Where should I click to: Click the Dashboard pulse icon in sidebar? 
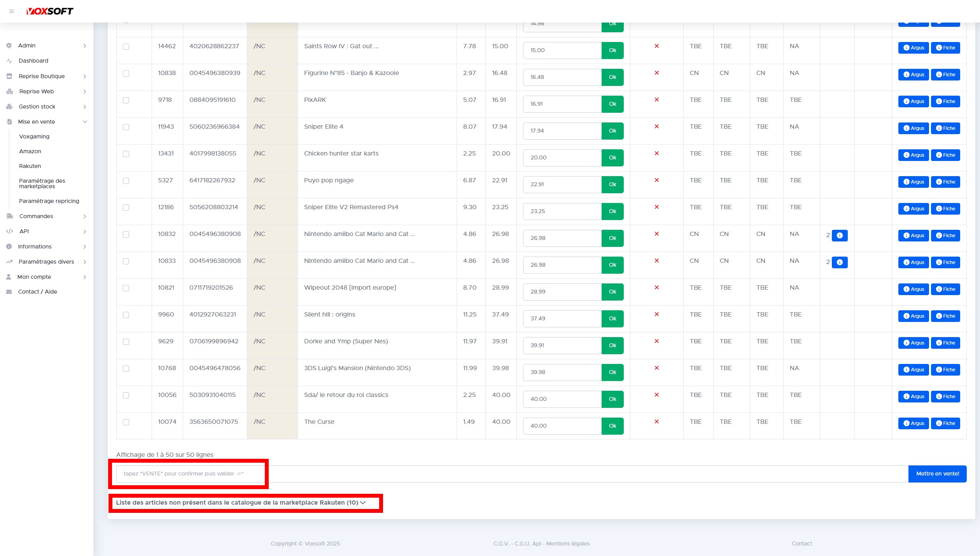(10, 61)
